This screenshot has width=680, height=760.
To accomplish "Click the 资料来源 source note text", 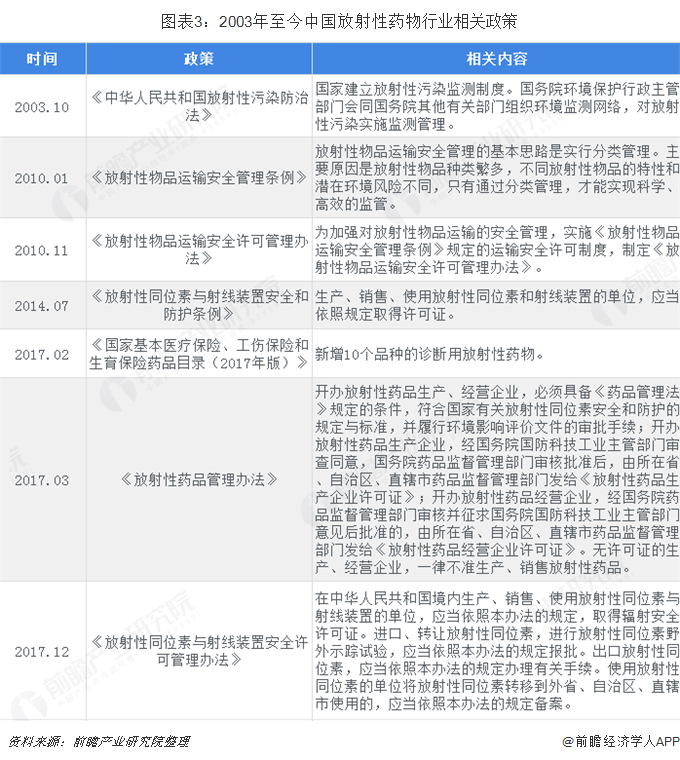I will (98, 742).
